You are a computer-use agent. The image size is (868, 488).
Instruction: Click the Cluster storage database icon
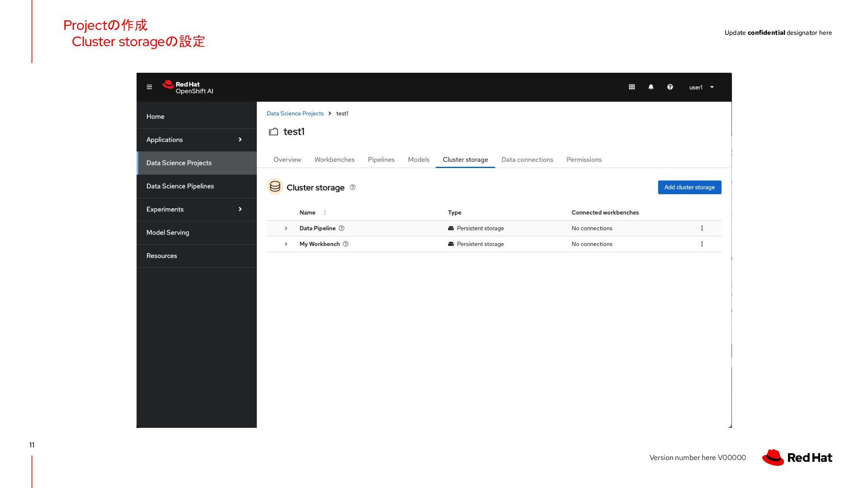[275, 187]
